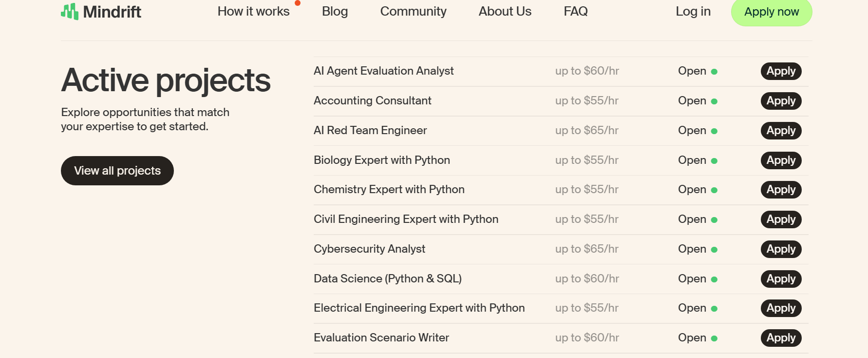Screen dimensions: 868x358
Task: Click View all projects button
Action: point(117,171)
